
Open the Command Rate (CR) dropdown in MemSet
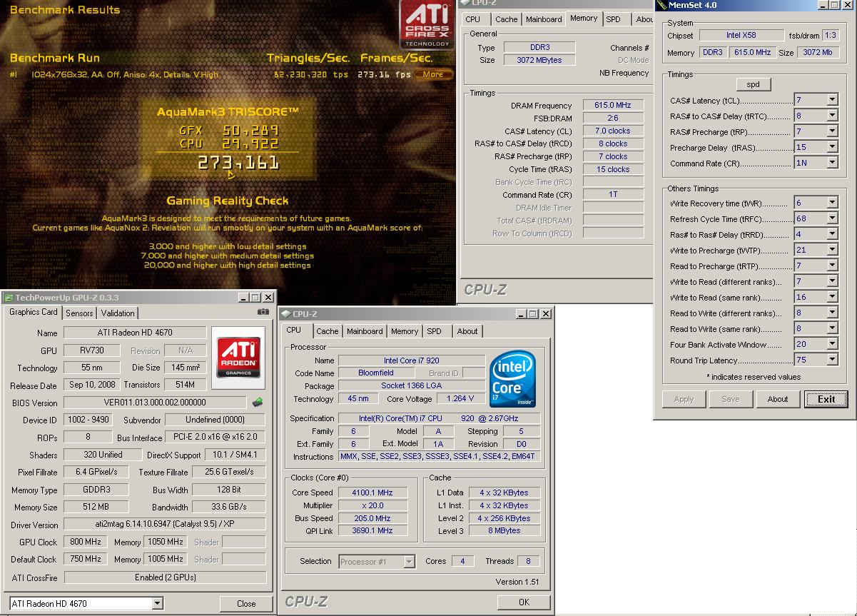(x=832, y=163)
